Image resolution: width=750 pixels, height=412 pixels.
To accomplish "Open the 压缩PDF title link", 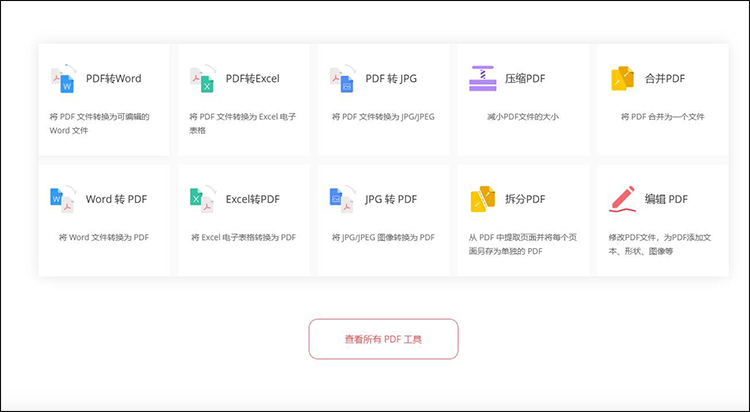I will [525, 78].
